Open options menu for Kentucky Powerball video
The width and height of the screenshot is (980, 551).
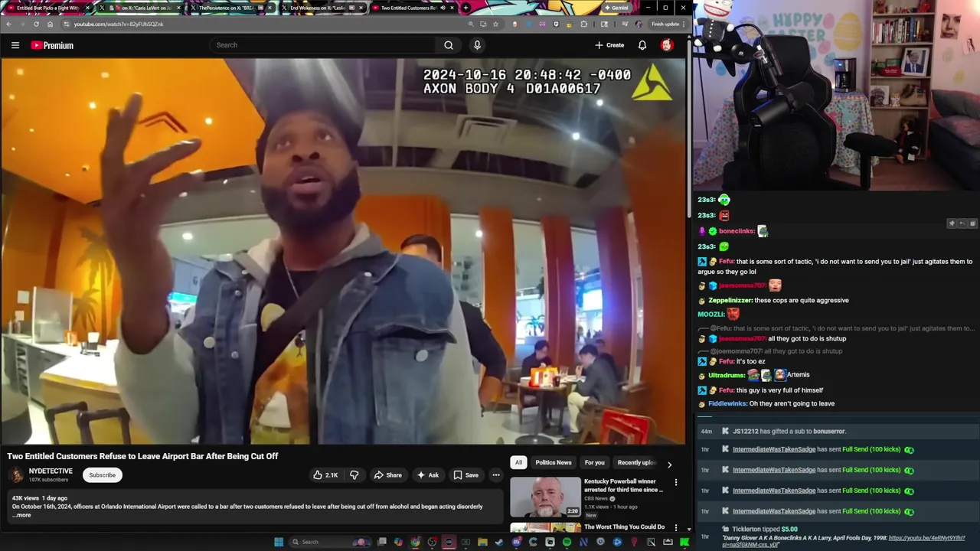pos(676,482)
